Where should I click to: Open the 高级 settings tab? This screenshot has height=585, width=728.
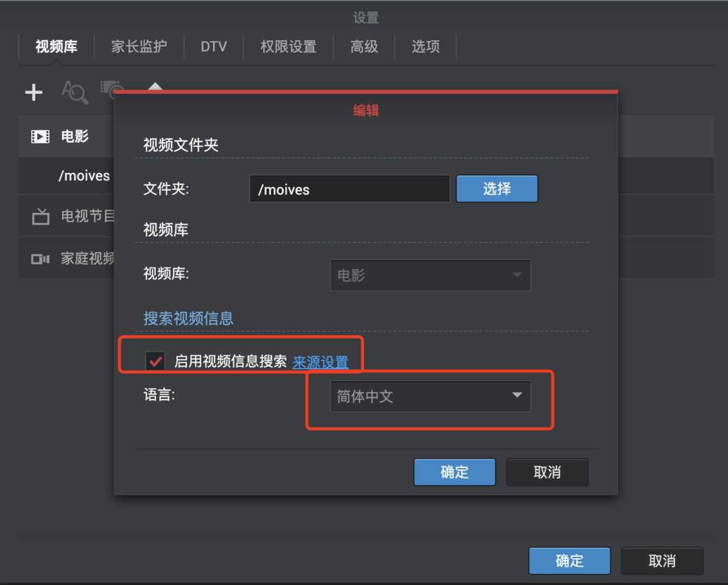[x=364, y=47]
